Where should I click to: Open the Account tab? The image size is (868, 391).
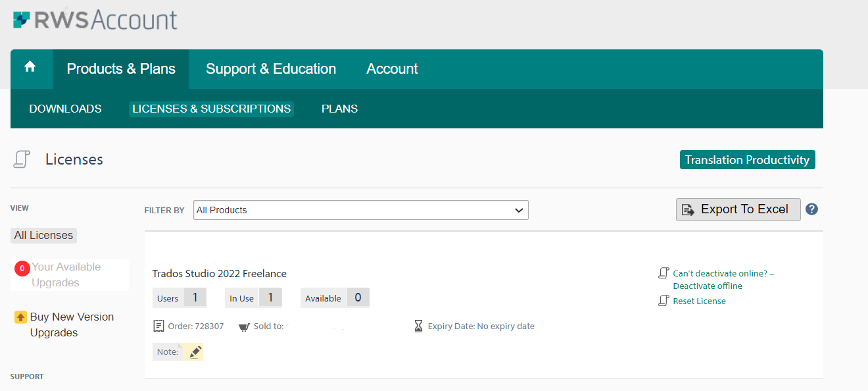pyautogui.click(x=392, y=69)
